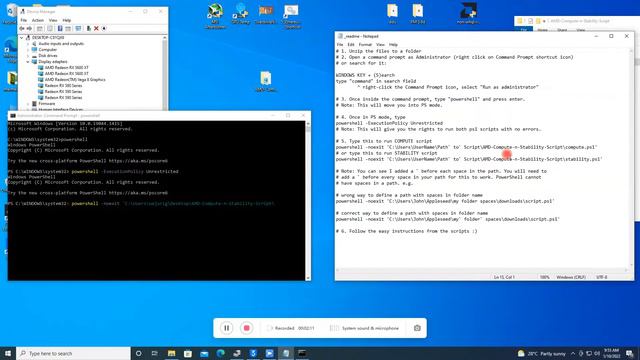Open Help menu in Device Manager
The image size is (640, 360).
67,20
